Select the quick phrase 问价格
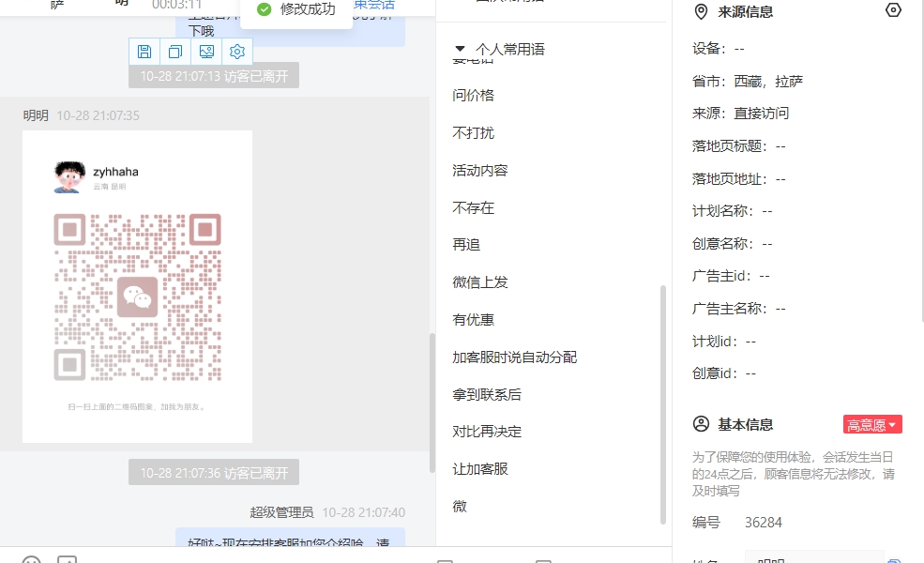Screen dimensions: 924x563 click(x=473, y=96)
